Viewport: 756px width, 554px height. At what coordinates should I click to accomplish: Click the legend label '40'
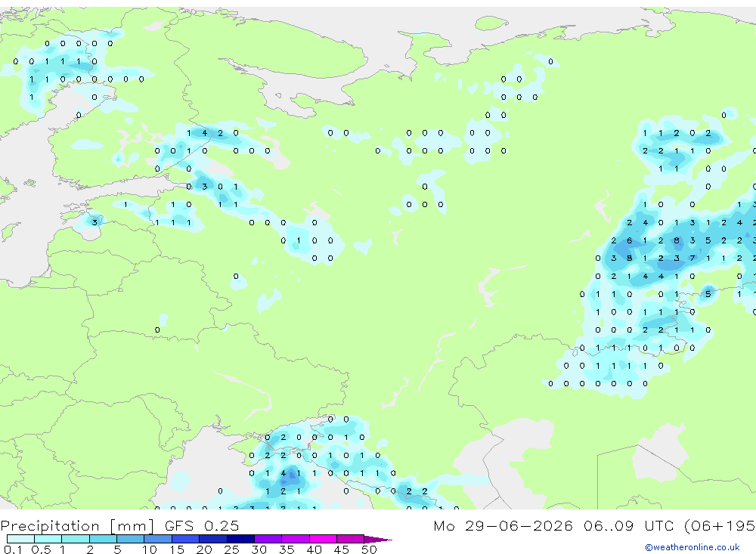pyautogui.click(x=314, y=549)
